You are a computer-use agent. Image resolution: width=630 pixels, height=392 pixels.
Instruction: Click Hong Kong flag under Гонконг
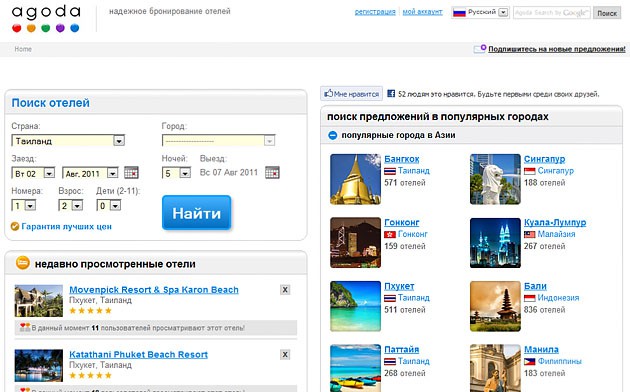[390, 234]
